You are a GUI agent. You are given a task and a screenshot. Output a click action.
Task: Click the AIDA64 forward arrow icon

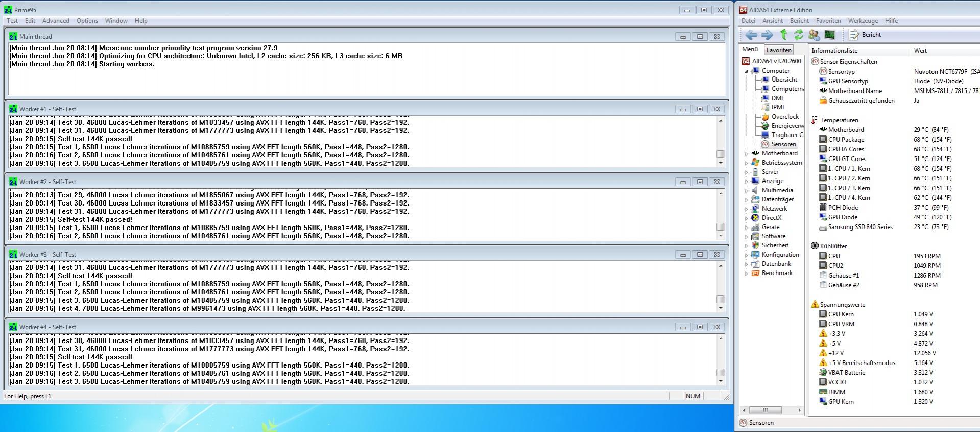coord(767,35)
